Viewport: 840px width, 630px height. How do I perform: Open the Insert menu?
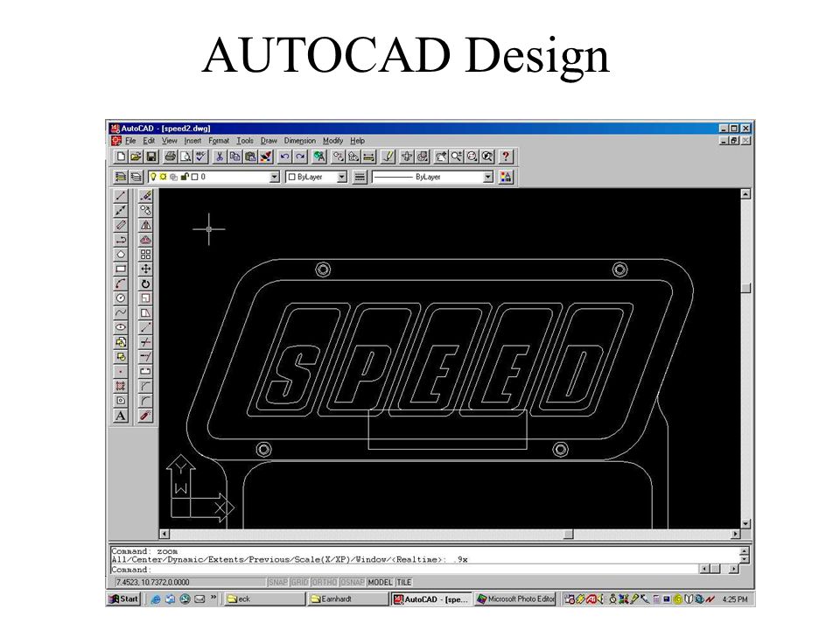(192, 140)
